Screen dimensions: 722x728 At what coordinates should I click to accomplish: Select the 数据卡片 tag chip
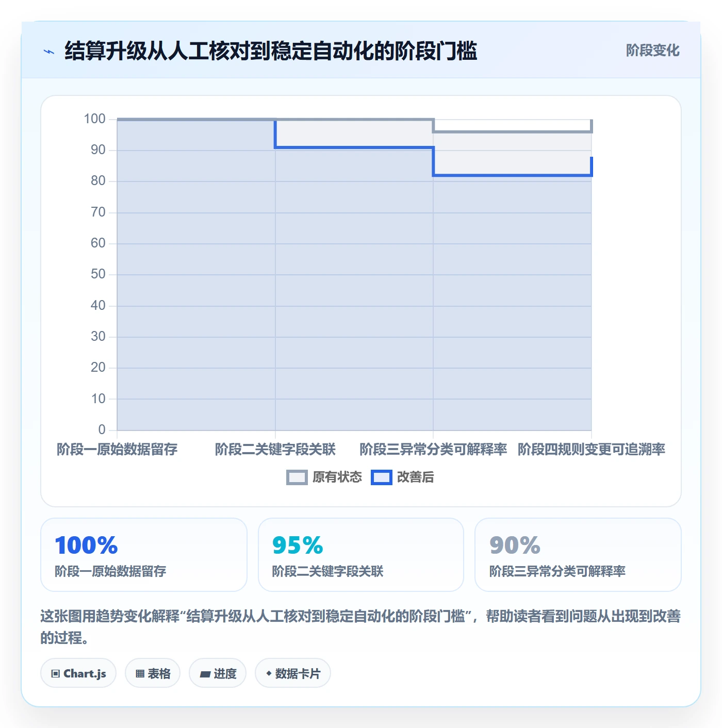(293, 673)
